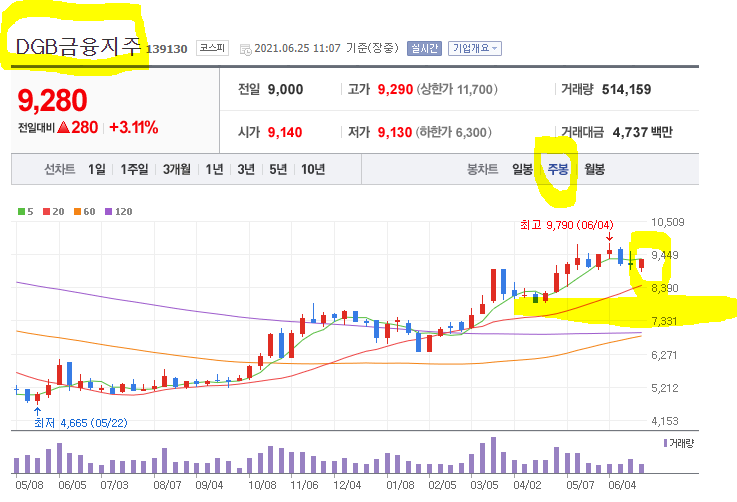Select the 1년 line chart tab
The width and height of the screenshot is (737, 502).
pos(214,169)
